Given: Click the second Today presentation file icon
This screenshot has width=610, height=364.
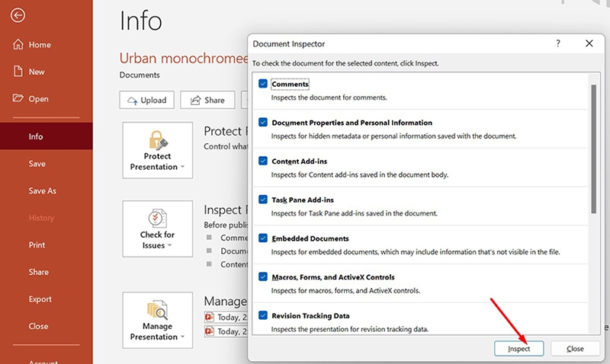Looking at the screenshot, I should pyautogui.click(x=209, y=331).
